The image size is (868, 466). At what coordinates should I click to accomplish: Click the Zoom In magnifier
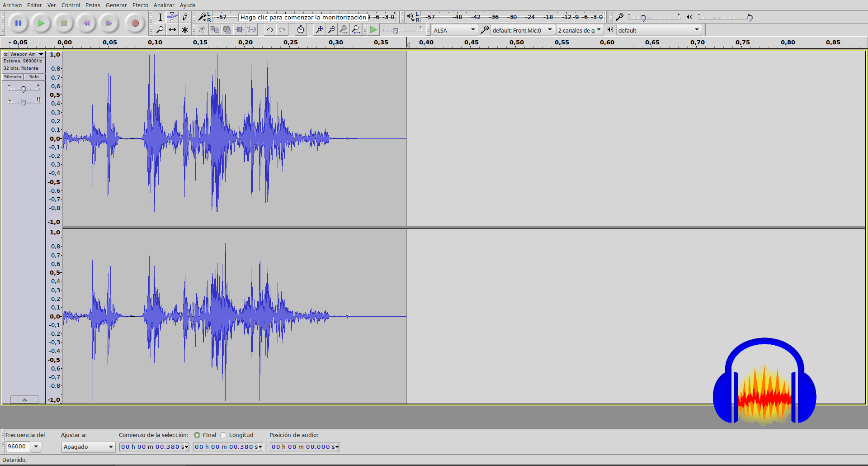(319, 30)
